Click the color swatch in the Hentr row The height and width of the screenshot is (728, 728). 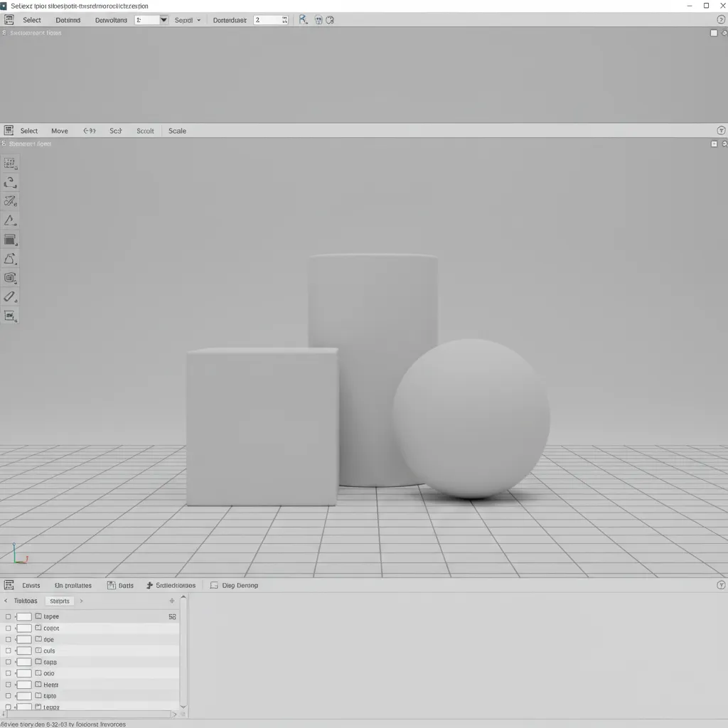point(24,685)
